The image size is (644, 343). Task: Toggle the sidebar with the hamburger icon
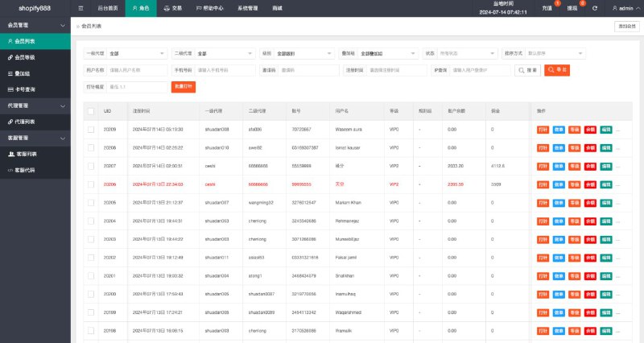(80, 8)
